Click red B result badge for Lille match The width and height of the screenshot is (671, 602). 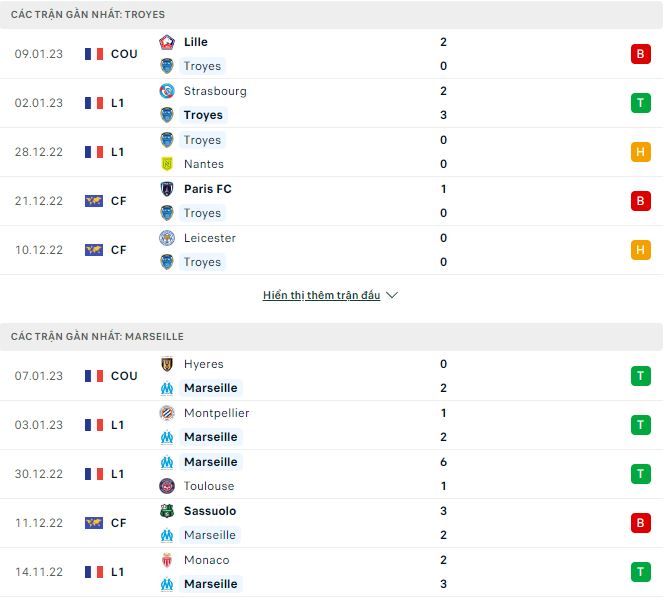pos(640,54)
